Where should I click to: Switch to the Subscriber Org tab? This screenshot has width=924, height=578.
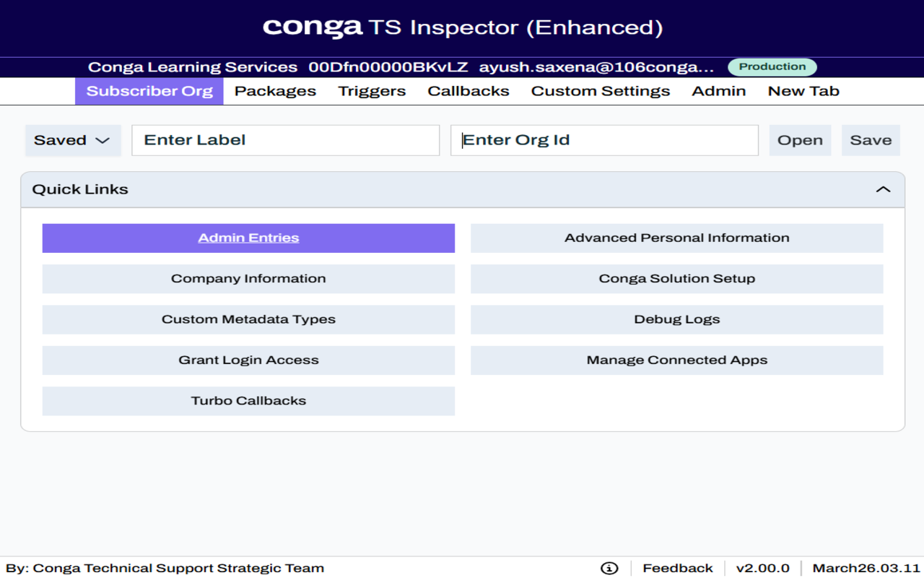149,91
